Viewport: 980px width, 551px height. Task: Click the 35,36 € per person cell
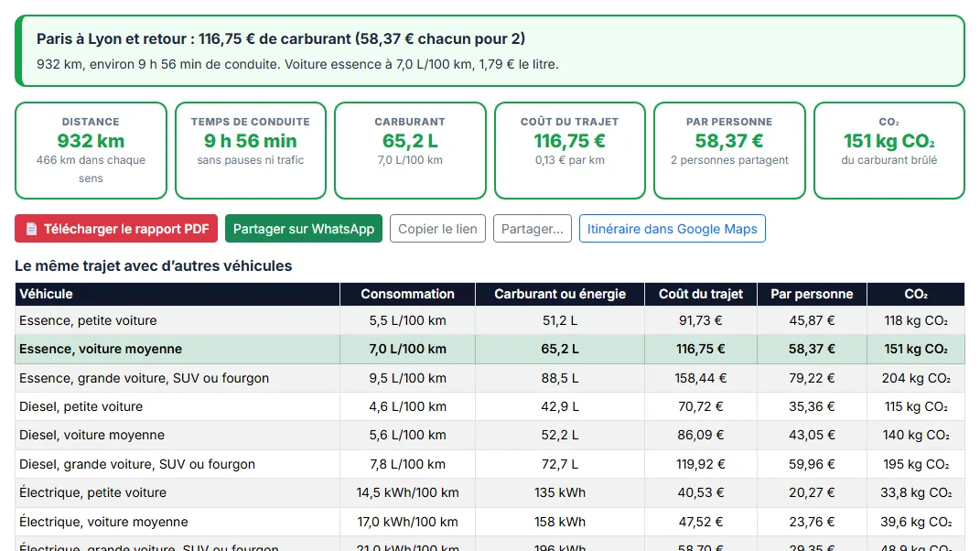tap(812, 406)
